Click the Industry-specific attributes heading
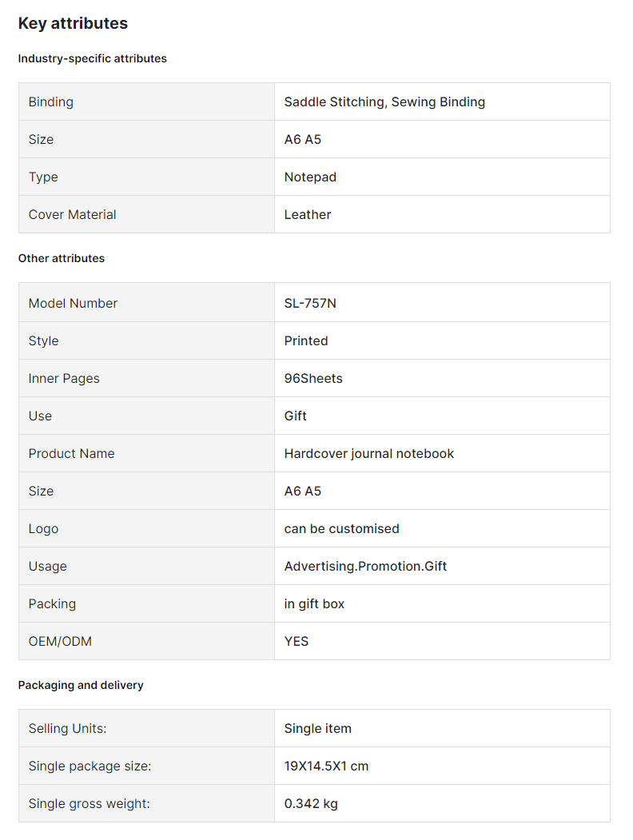Screen dimensions: 633x840 click(x=92, y=58)
